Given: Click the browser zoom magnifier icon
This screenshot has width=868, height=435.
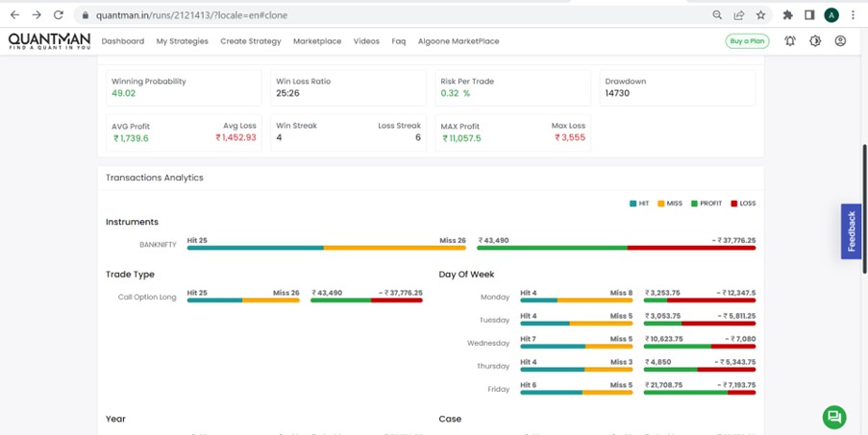Looking at the screenshot, I should tap(717, 15).
